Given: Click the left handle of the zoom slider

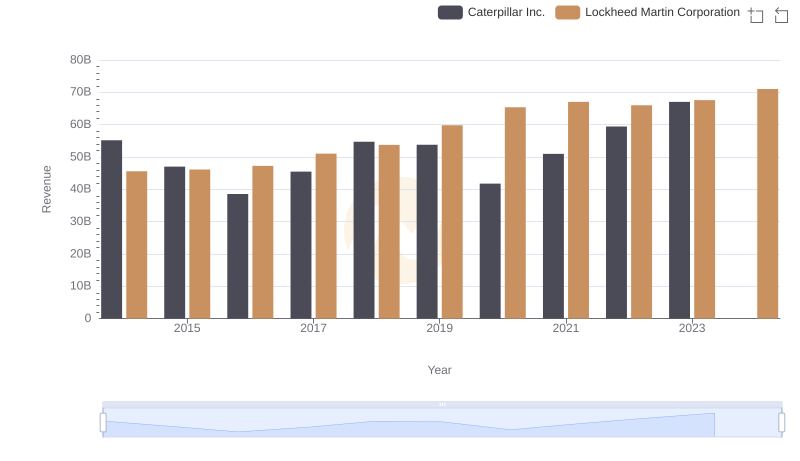Looking at the screenshot, I should 103,423.
